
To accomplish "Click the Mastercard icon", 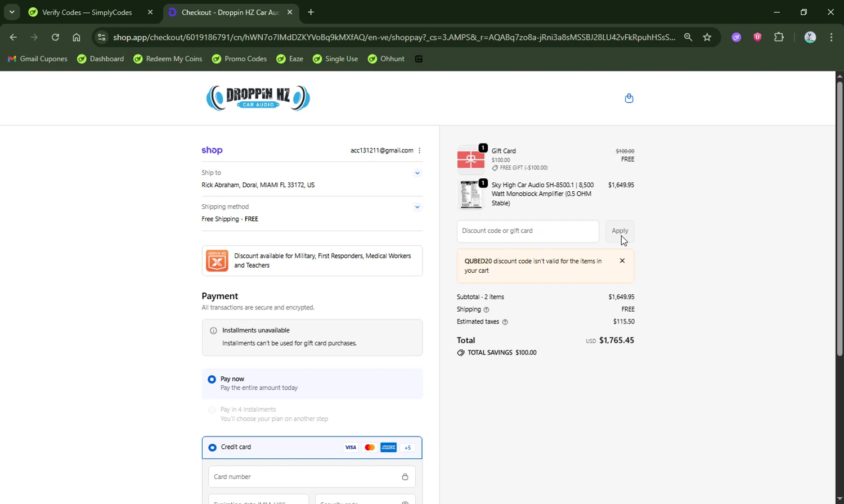I will pos(370,448).
